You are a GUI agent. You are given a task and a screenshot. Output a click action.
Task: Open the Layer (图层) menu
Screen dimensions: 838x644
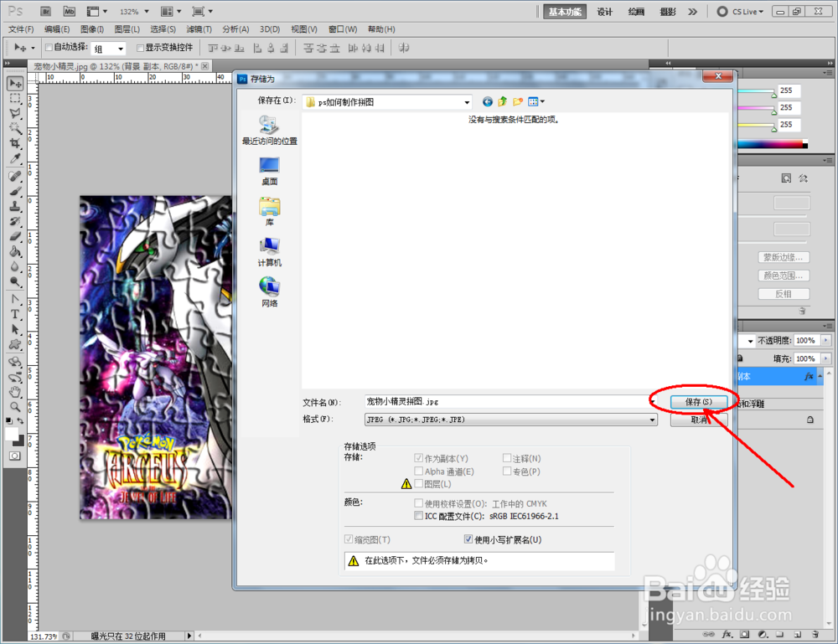pos(127,29)
